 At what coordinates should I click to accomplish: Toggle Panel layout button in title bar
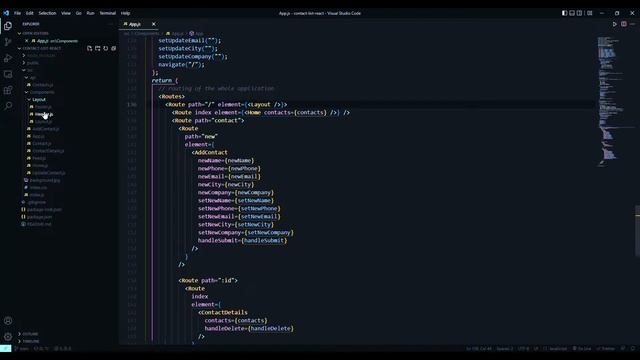click(x=572, y=13)
